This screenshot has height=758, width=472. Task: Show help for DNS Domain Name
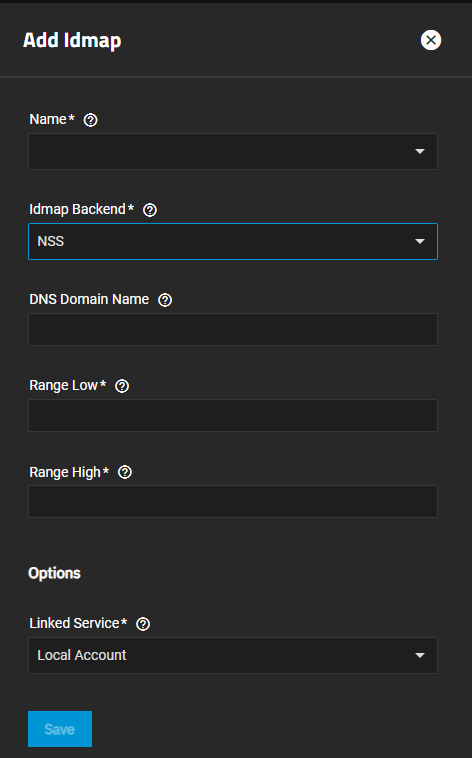(x=165, y=300)
